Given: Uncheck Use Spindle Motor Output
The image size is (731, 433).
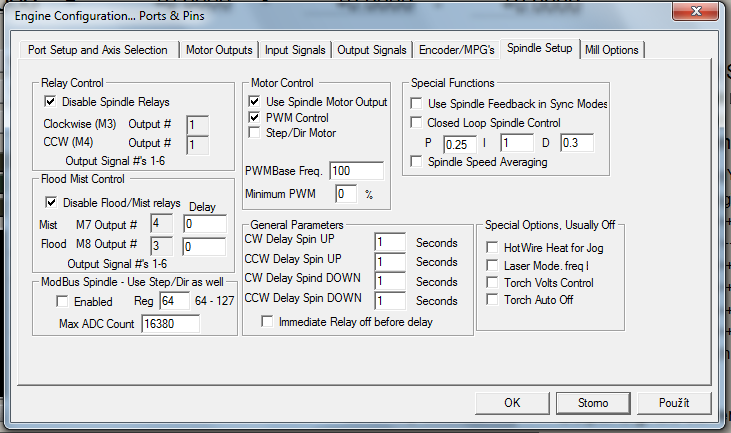Looking at the screenshot, I should click(x=254, y=102).
